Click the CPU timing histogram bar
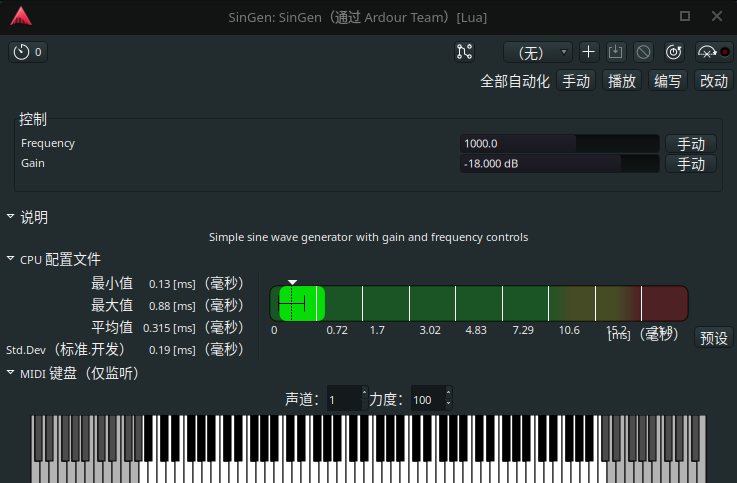737x483 pixels. [479, 304]
